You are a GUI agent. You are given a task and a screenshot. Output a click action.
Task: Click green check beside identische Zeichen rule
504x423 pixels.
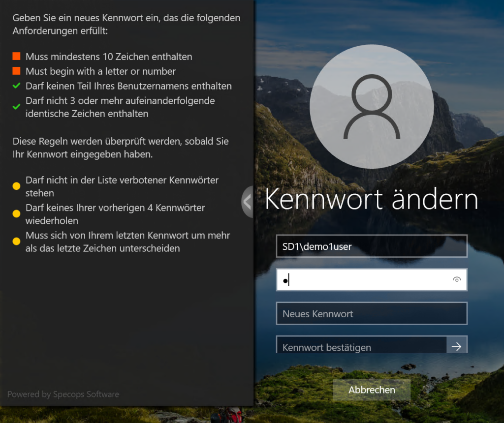pyautogui.click(x=16, y=107)
